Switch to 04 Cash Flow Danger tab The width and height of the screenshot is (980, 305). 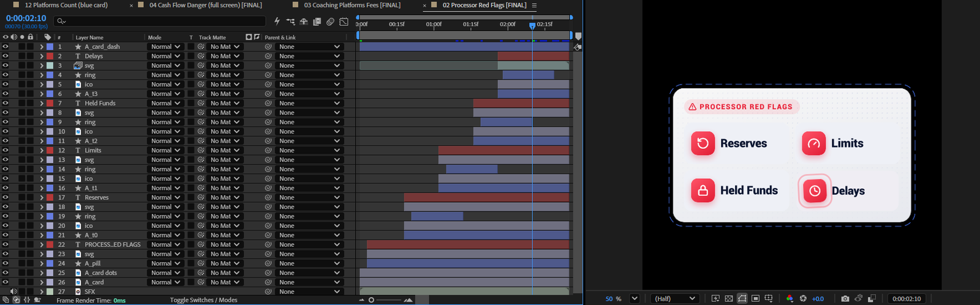click(205, 5)
